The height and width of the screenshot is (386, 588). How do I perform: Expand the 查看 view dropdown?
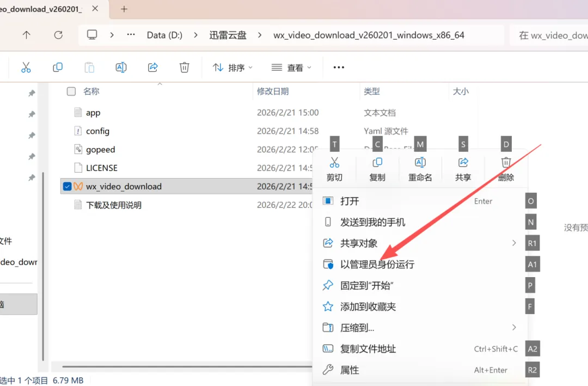pos(291,68)
